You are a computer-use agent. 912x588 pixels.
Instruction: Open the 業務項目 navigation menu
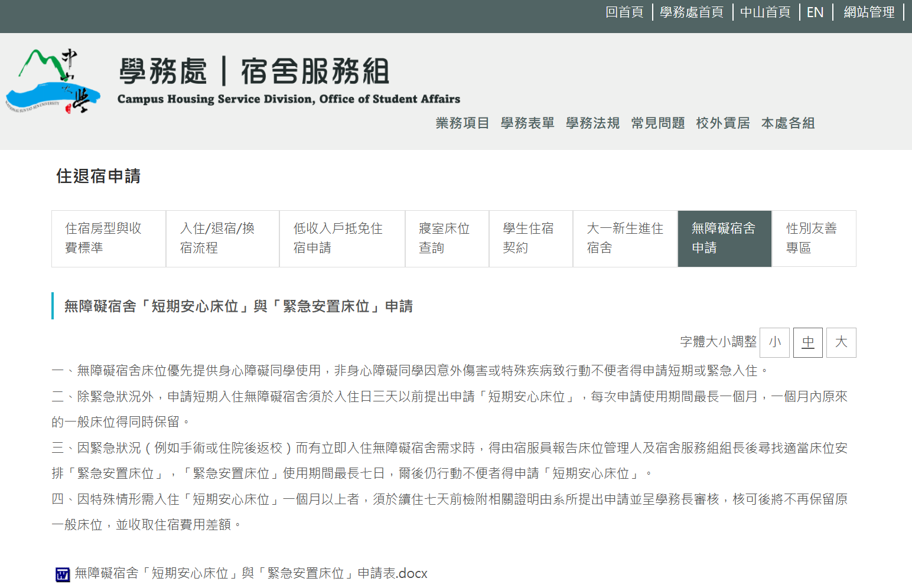[462, 123]
